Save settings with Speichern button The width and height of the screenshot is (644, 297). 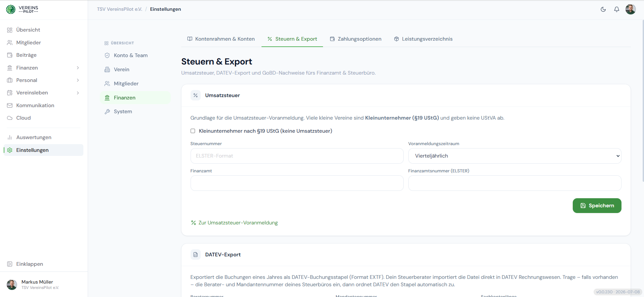pyautogui.click(x=597, y=206)
